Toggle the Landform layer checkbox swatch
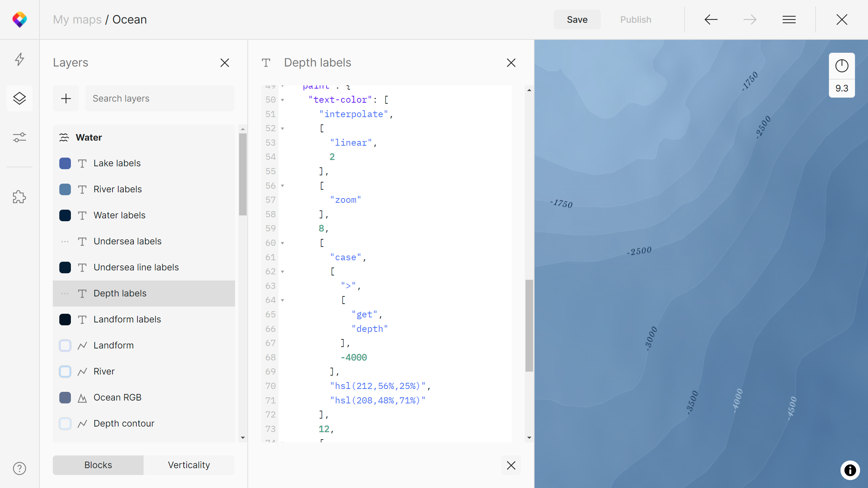The width and height of the screenshot is (868, 488). (65, 346)
